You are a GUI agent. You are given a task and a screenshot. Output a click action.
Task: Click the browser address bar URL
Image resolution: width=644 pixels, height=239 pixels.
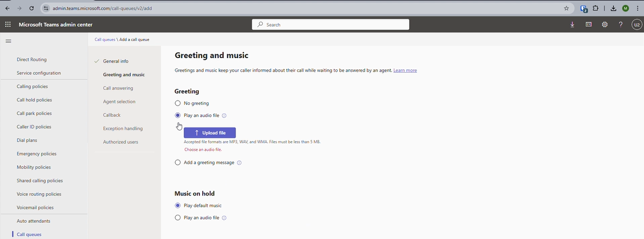[102, 8]
